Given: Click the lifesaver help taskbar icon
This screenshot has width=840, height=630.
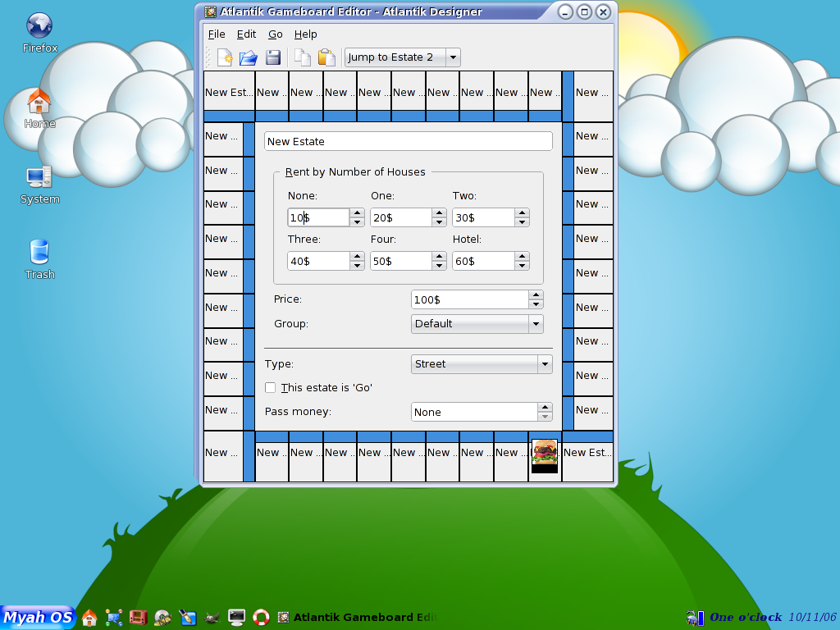Looking at the screenshot, I should (261, 618).
